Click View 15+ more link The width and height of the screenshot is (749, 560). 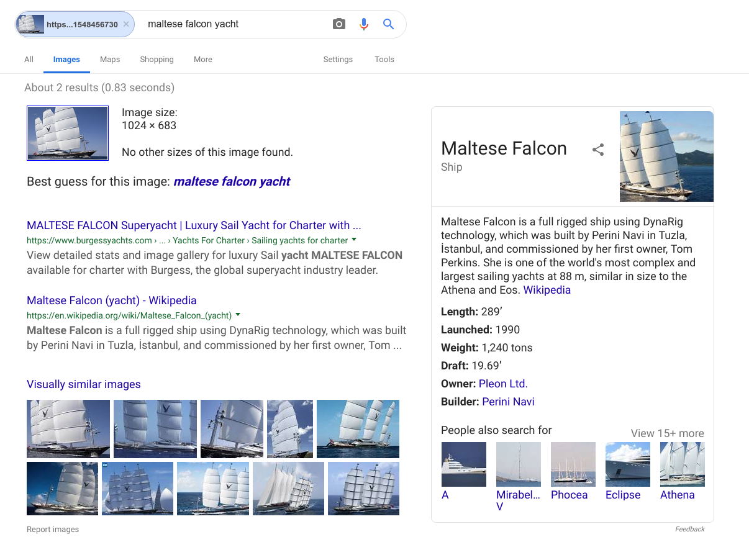coord(667,433)
